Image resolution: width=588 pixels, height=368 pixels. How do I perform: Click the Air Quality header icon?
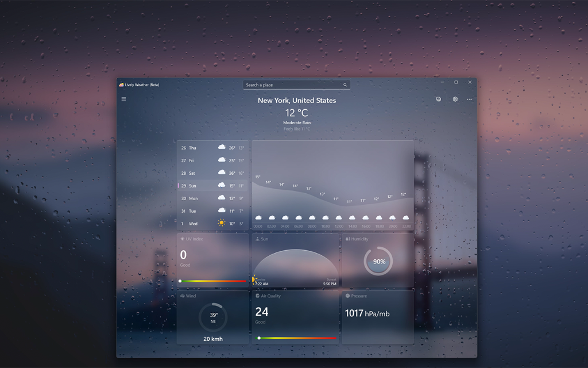click(257, 296)
